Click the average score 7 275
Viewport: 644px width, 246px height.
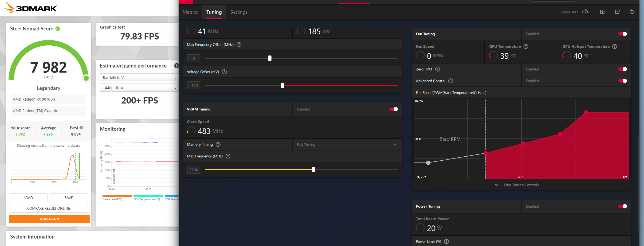tap(48, 134)
